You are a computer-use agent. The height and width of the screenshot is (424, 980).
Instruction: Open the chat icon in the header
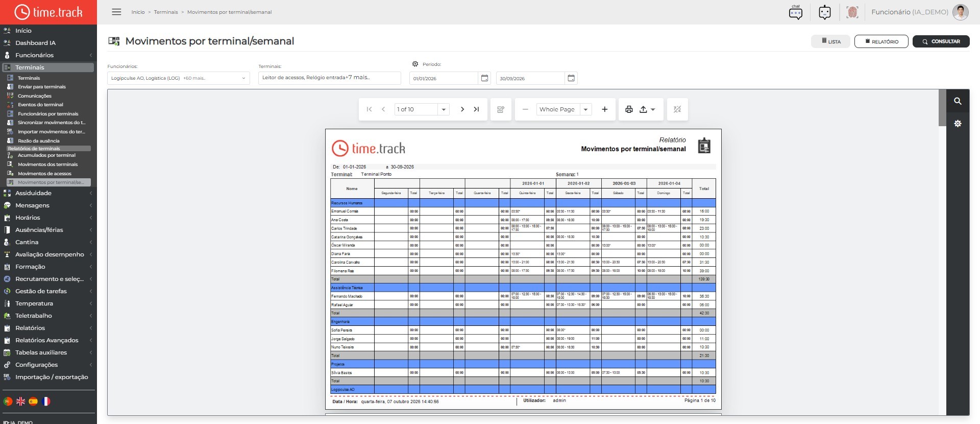coord(795,12)
